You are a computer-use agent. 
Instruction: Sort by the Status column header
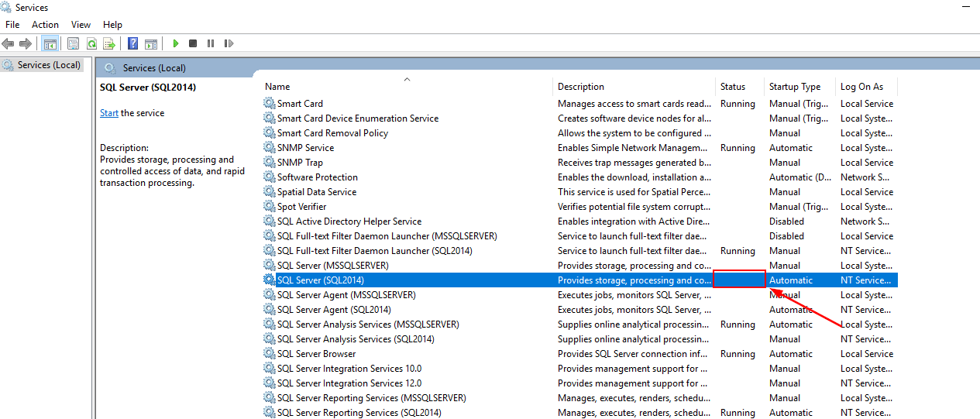tap(733, 87)
